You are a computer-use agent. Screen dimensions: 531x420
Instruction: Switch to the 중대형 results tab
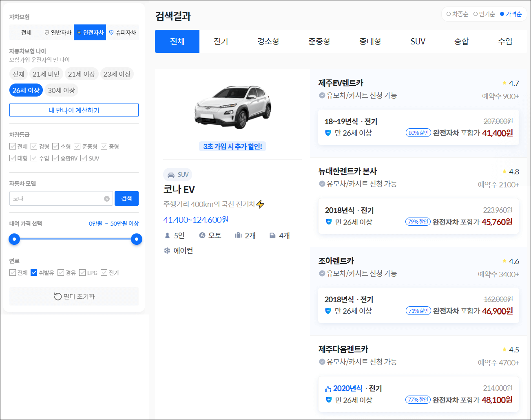click(370, 41)
